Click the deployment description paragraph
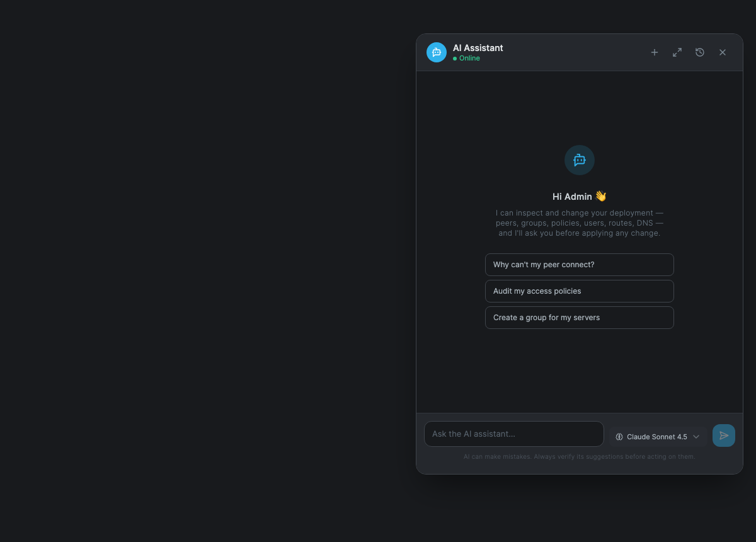Image resolution: width=756 pixels, height=542 pixels. coord(580,223)
